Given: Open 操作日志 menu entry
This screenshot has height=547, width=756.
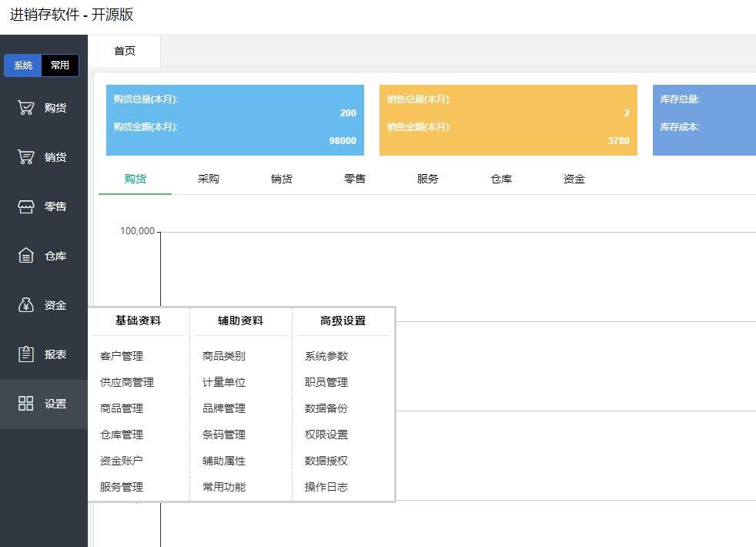Looking at the screenshot, I should pyautogui.click(x=326, y=487).
